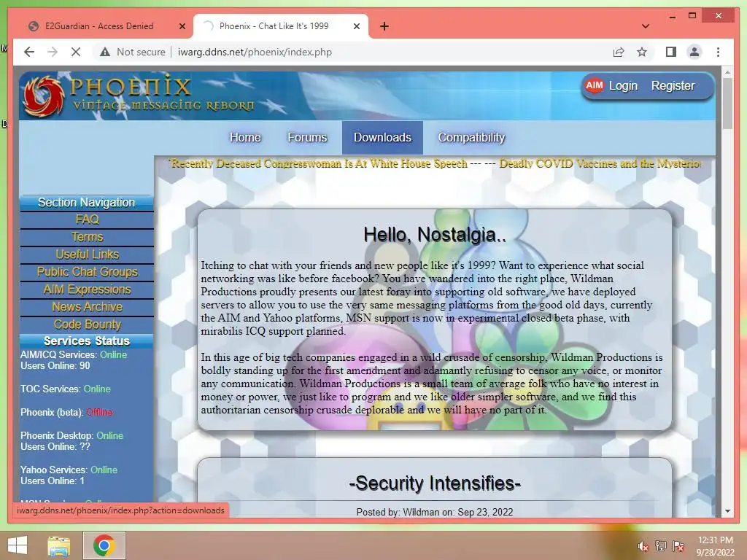Click the scrollbar down arrow

[x=727, y=511]
